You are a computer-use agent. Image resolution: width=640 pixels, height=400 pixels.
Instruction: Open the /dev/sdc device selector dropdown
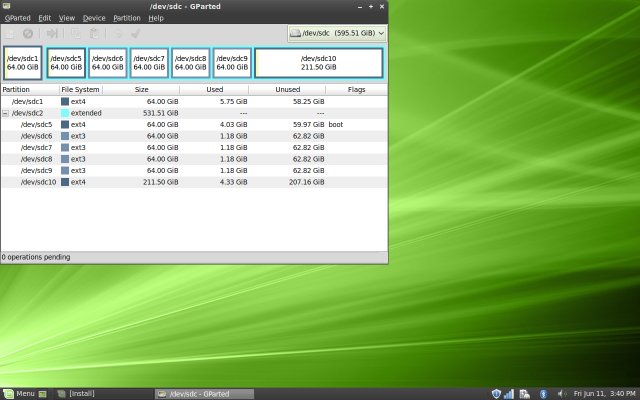tap(337, 33)
